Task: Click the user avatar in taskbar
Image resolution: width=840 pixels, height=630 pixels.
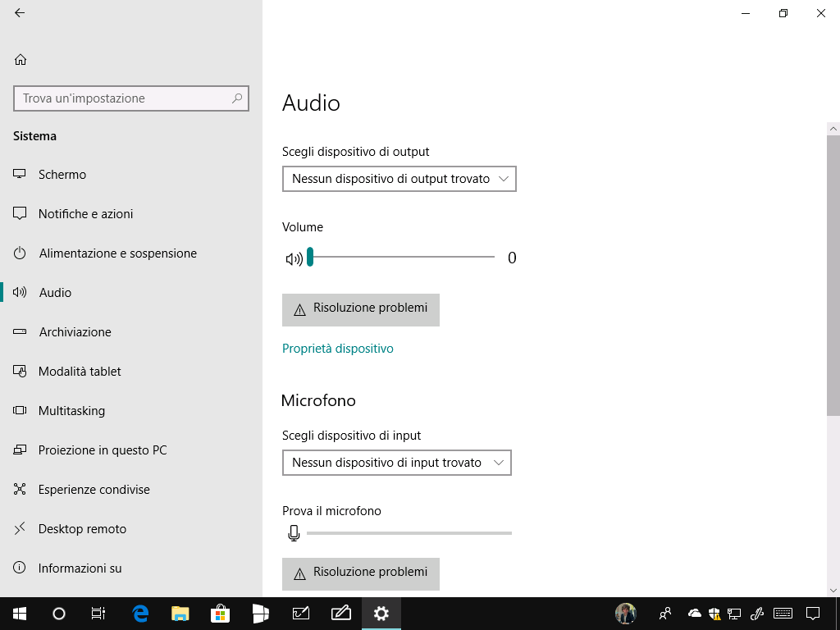Action: (x=626, y=614)
